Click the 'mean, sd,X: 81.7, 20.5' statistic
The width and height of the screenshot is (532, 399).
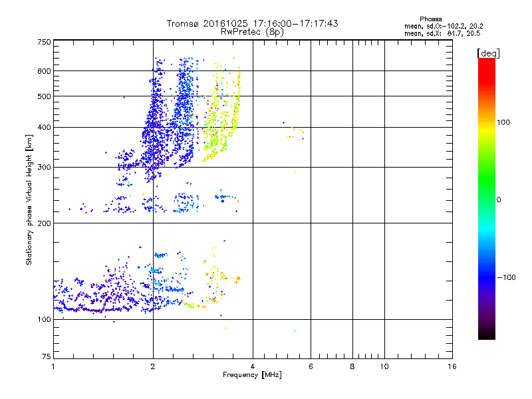[x=442, y=33]
